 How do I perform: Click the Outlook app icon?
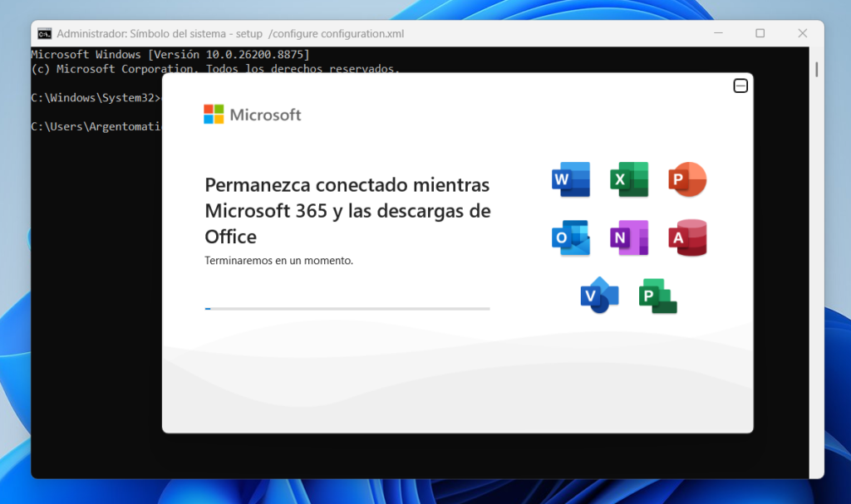tap(570, 237)
